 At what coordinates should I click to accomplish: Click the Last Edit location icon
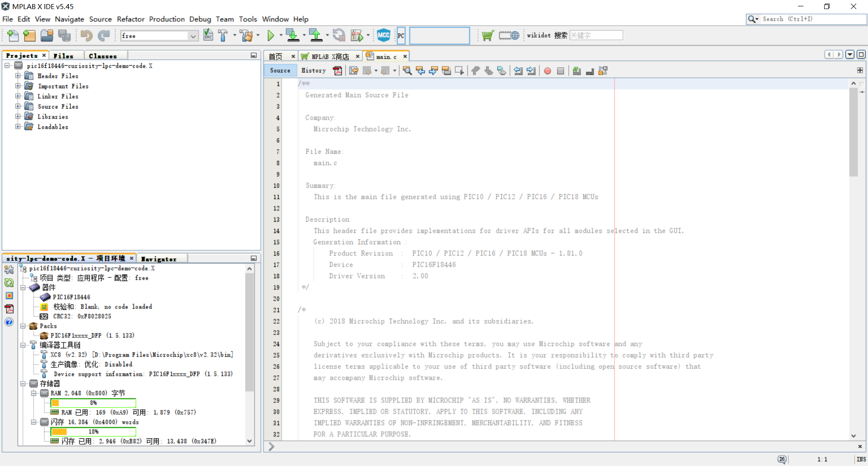coord(354,71)
